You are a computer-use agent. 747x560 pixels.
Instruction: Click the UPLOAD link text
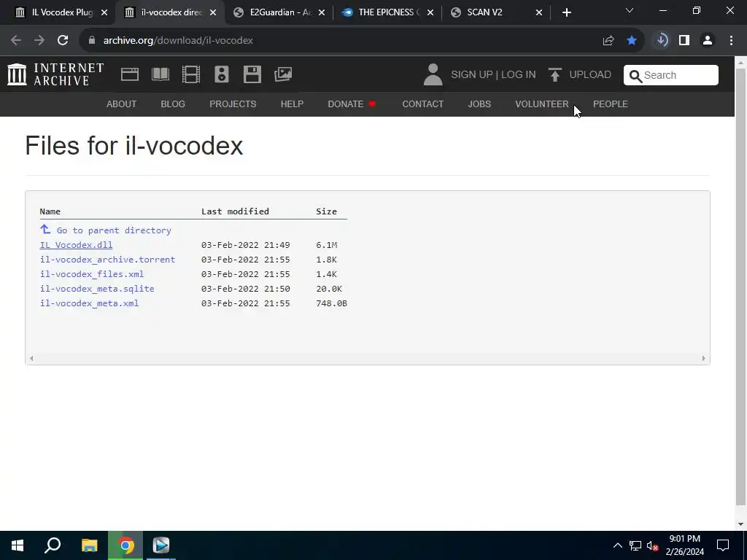[x=590, y=75]
